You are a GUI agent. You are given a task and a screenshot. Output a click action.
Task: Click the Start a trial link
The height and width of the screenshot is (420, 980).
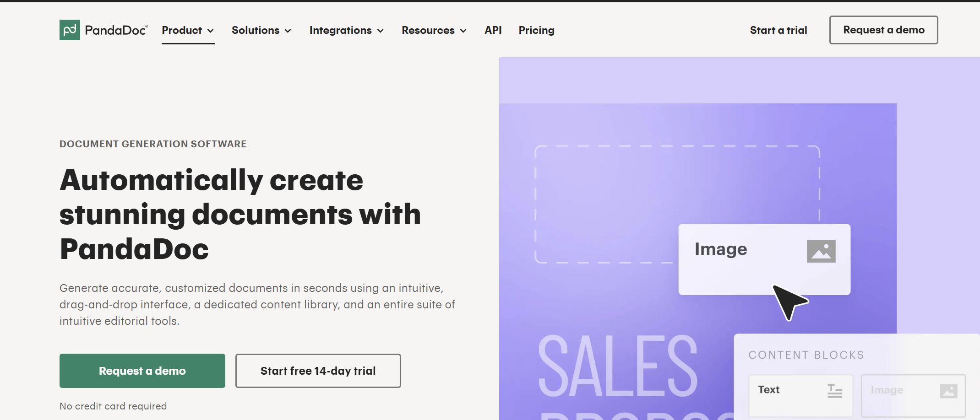coord(779,30)
